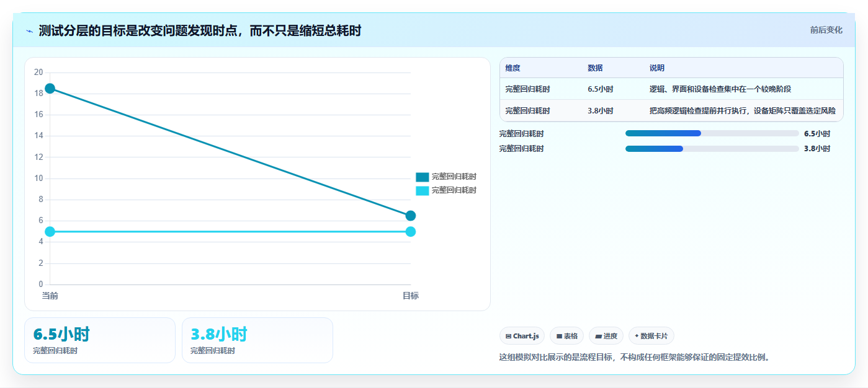Click 完整回归耗时 beside the light cyan legend swatch
The image size is (868, 388).
pos(454,190)
